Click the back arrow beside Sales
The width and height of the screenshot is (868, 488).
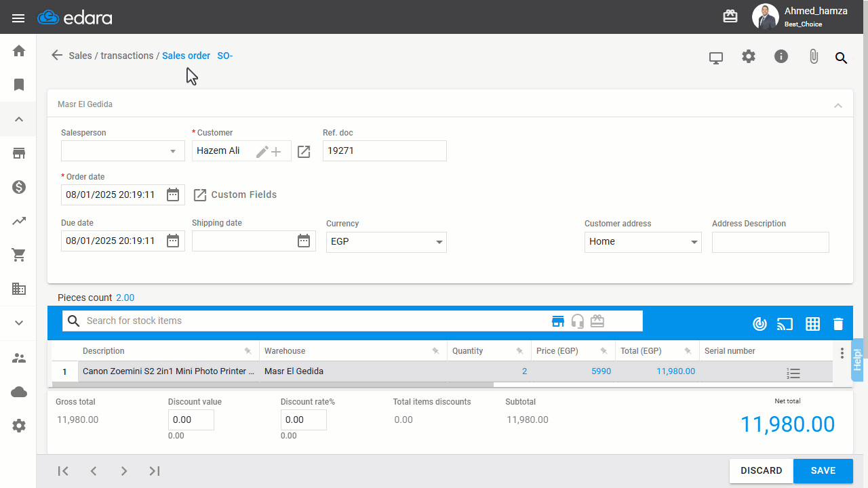(x=57, y=56)
